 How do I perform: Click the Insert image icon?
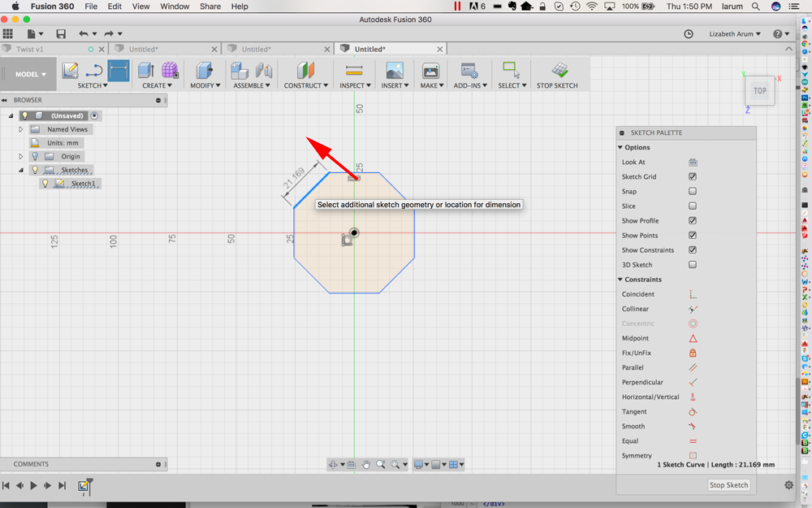point(395,71)
